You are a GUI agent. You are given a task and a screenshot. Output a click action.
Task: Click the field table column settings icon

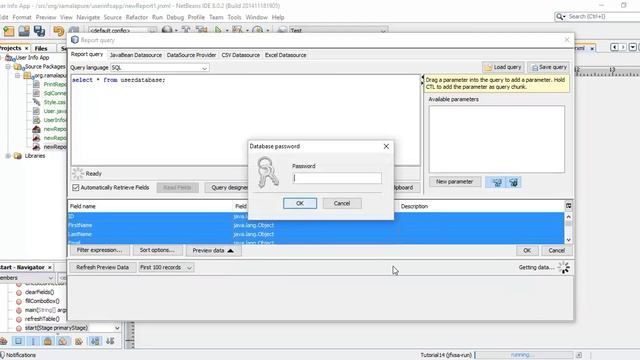coord(568,206)
